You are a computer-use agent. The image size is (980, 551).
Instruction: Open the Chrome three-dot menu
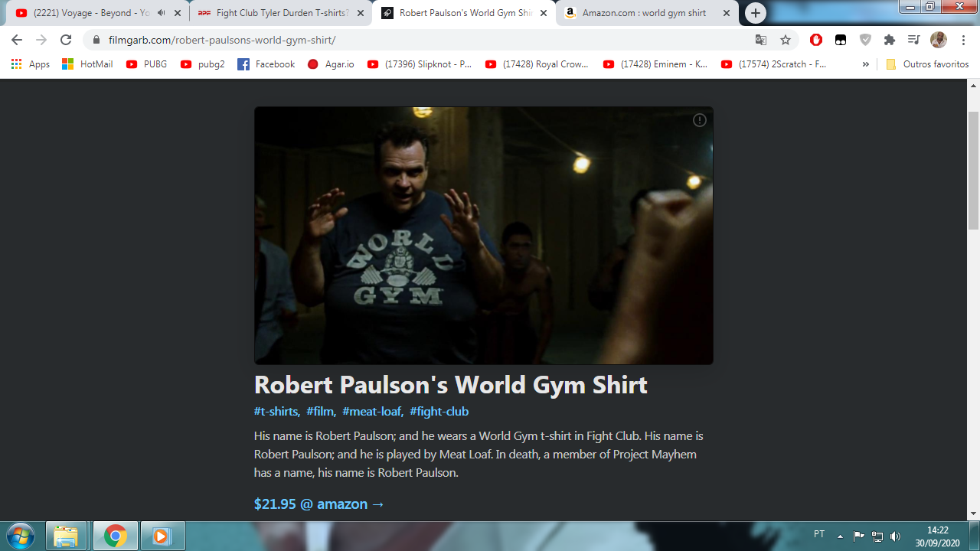click(963, 40)
